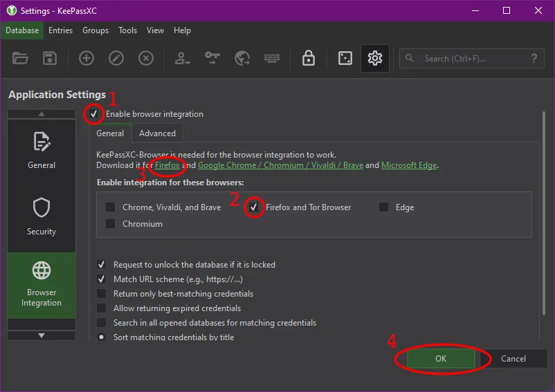The image size is (555, 392).
Task: Maximize the KeePassXC window
Action: click(x=507, y=10)
